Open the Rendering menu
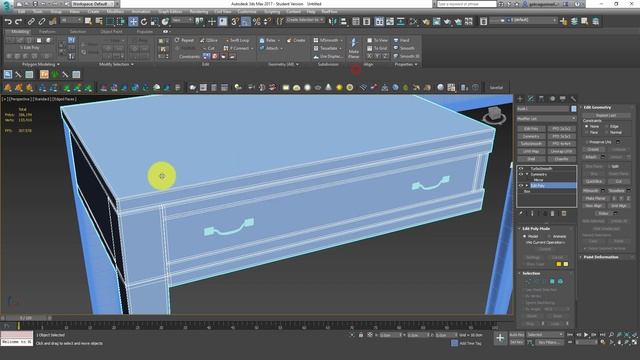 (x=199, y=11)
